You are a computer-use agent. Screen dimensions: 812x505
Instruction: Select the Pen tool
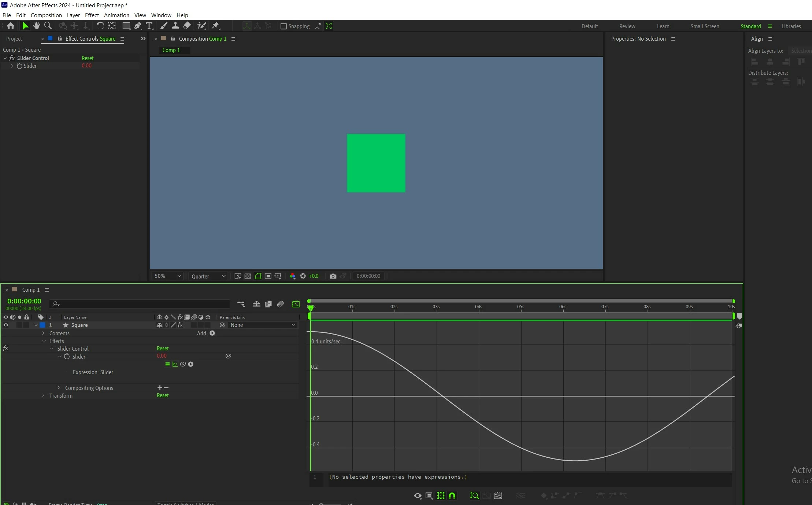point(137,26)
